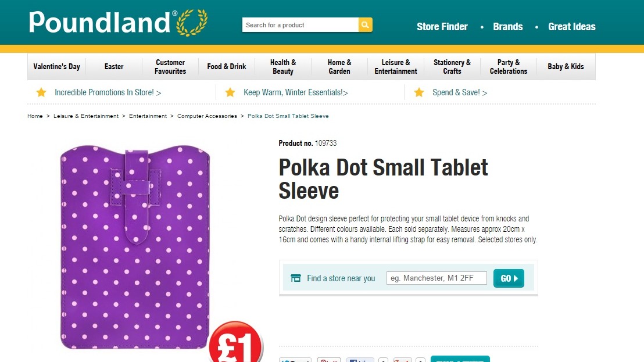Open the Health & Beauty navigation tab
644x362 pixels.
[283, 66]
